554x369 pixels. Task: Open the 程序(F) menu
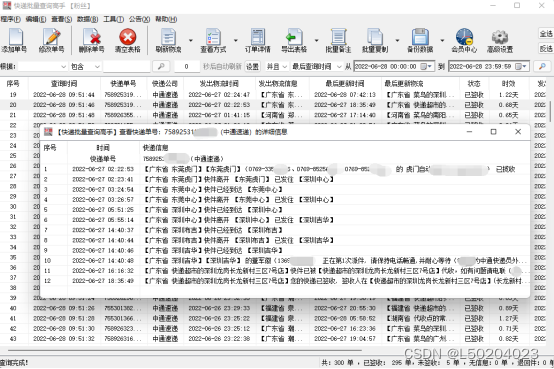point(11,19)
